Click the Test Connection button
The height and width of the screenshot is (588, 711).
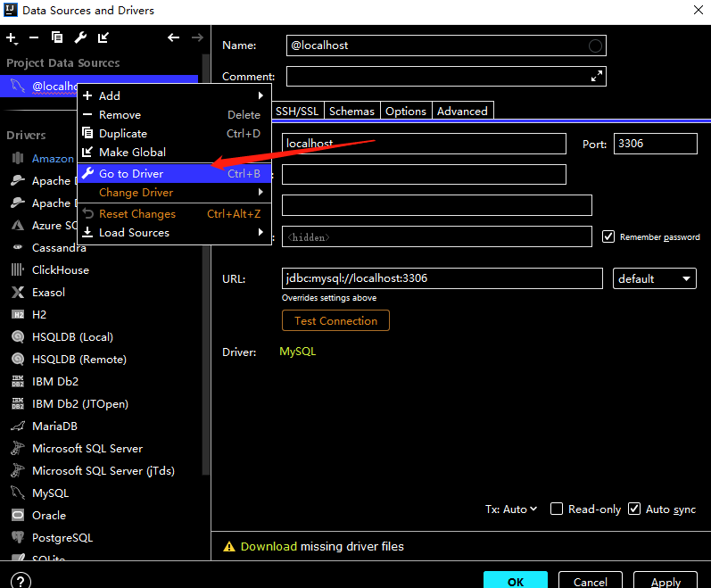tap(335, 320)
